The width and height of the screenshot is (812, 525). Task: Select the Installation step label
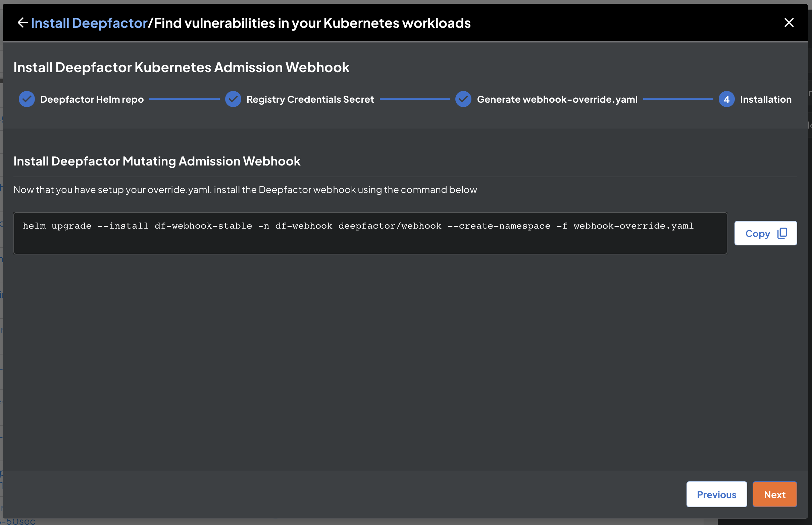766,99
